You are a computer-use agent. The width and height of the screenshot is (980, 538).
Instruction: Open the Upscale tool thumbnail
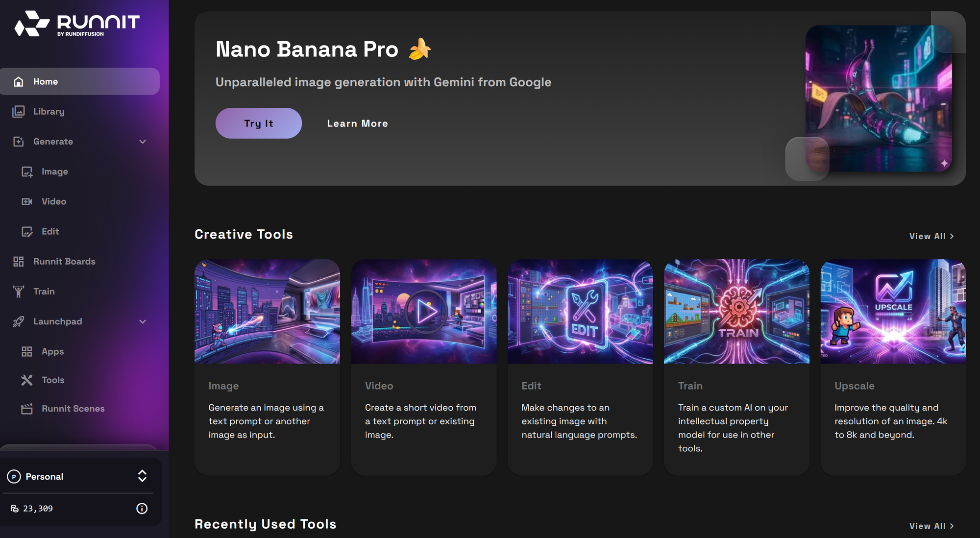(x=893, y=312)
